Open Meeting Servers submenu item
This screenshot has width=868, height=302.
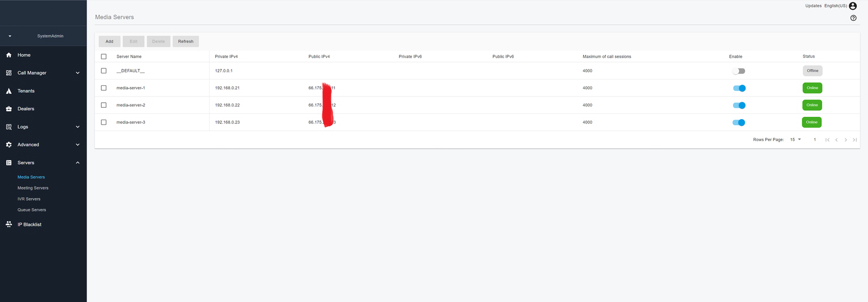pyautogui.click(x=33, y=188)
